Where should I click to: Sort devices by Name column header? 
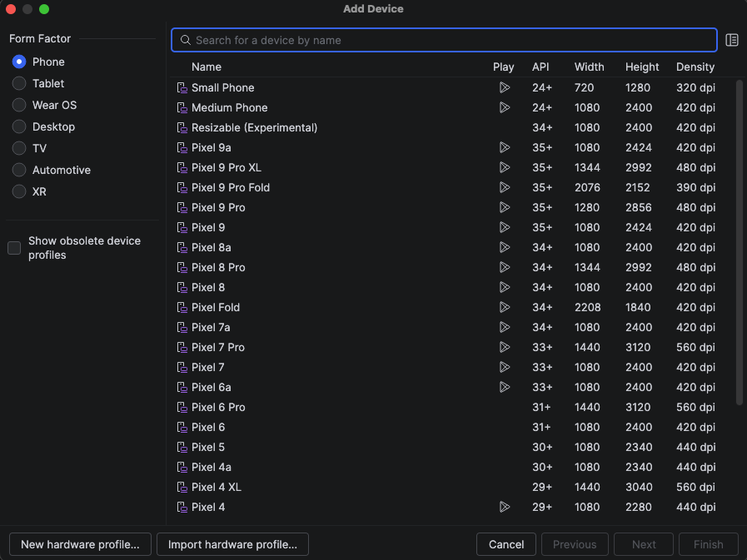pyautogui.click(x=207, y=67)
